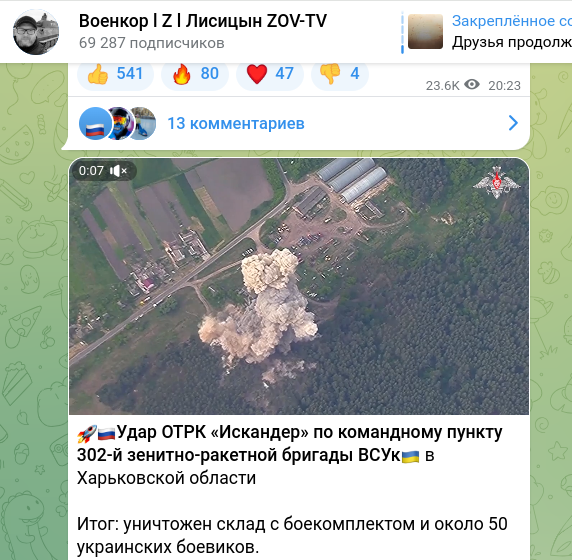This screenshot has width=572, height=560.
Task: Click the rainbow helmet commenter avatar
Action: [x=120, y=124]
